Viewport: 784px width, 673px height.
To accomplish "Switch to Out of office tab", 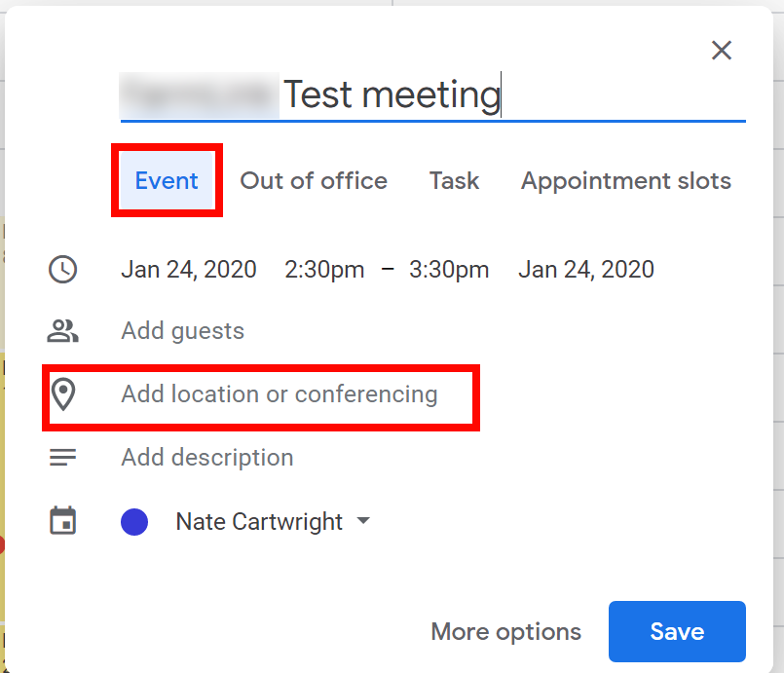I will click(314, 181).
